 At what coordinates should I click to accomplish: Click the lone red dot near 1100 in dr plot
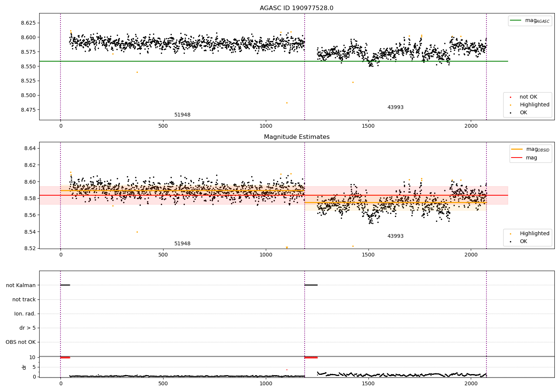287,370
